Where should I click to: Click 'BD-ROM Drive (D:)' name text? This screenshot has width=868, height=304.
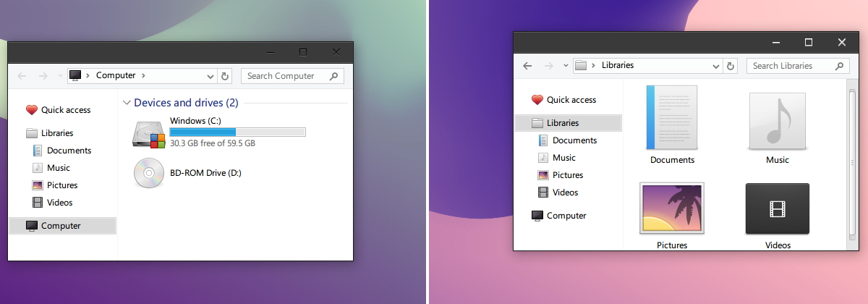(x=206, y=173)
